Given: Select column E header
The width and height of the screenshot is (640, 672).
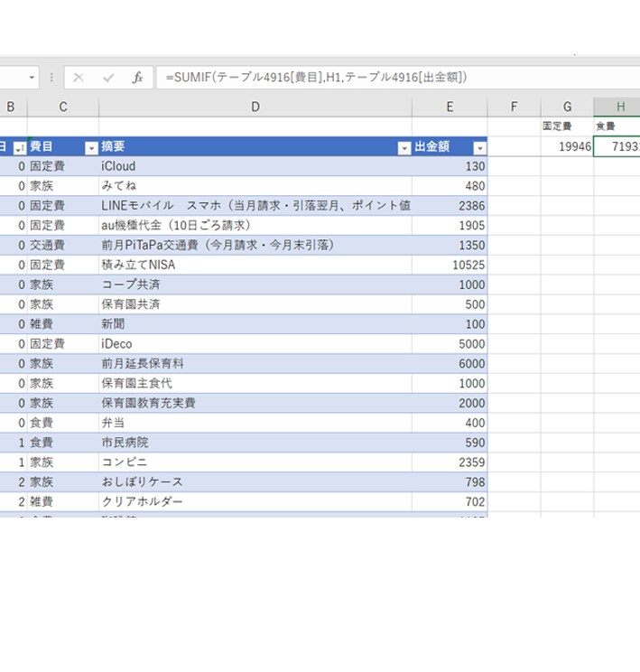Looking at the screenshot, I should coord(450,107).
